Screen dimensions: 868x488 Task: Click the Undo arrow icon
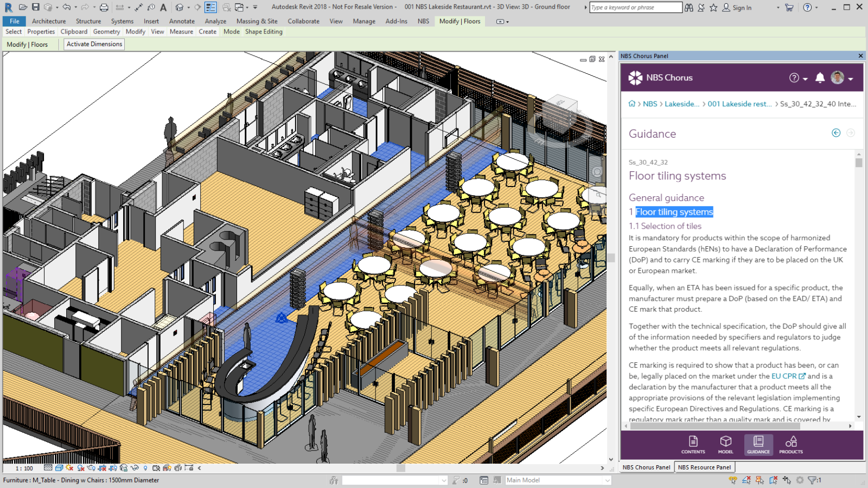[66, 7]
